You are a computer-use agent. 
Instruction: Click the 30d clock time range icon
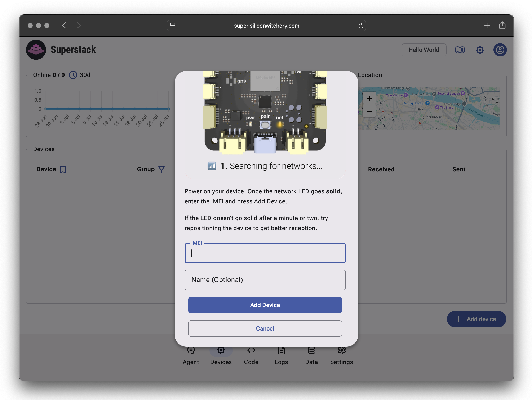pyautogui.click(x=73, y=75)
